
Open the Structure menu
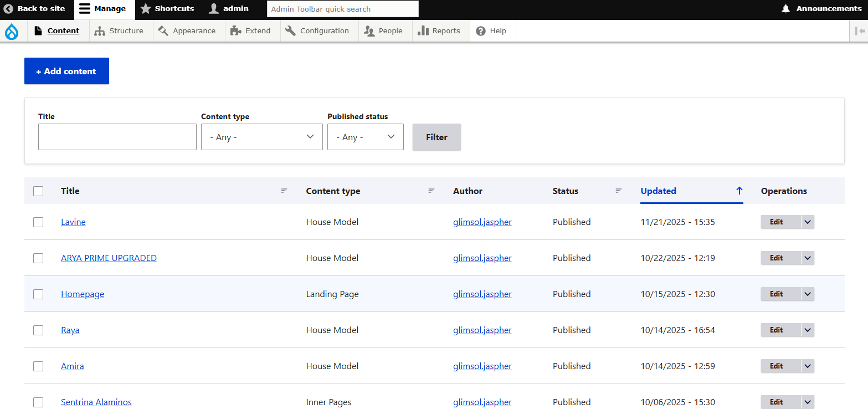[x=119, y=31]
